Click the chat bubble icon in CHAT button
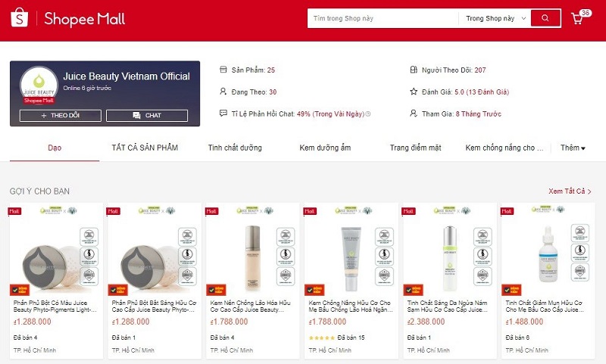Image resolution: width=606 pixels, height=364 pixels. click(136, 116)
